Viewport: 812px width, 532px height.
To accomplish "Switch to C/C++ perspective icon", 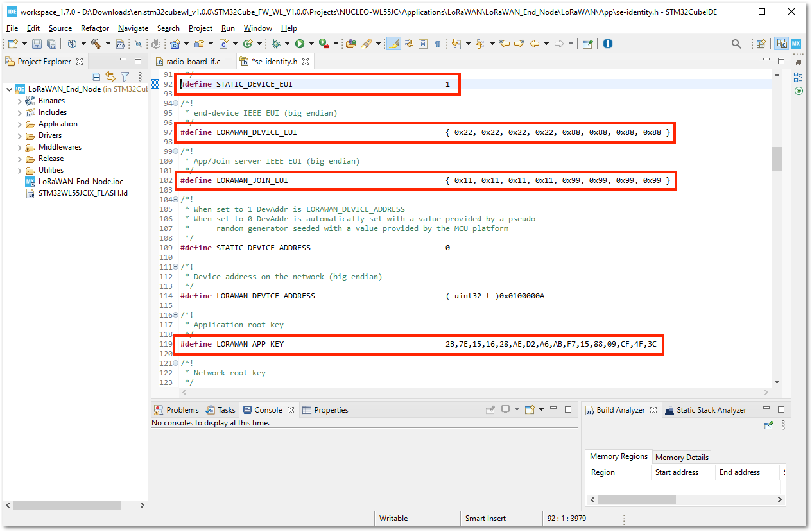I will coord(781,44).
